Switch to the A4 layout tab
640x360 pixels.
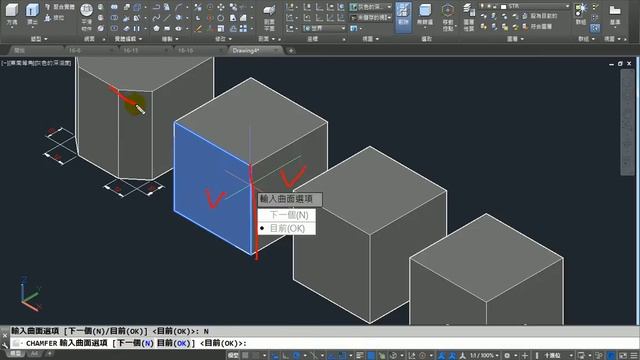pyautogui.click(x=34, y=353)
